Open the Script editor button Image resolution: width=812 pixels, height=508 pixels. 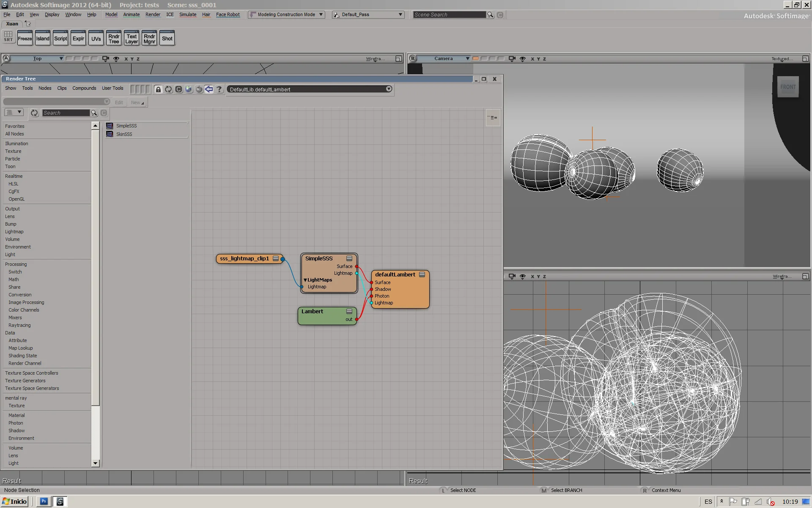point(60,39)
